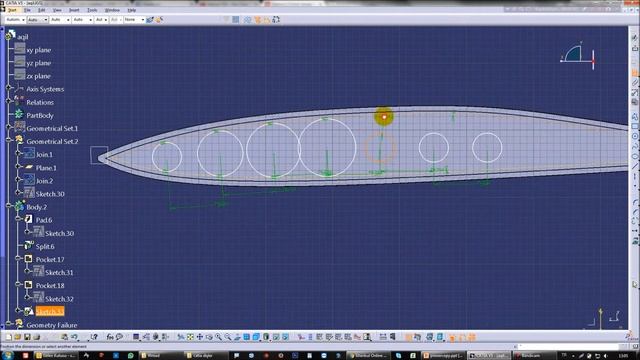The image size is (640, 360).
Task: Select "Split.6" in the tree
Action: tap(45, 247)
